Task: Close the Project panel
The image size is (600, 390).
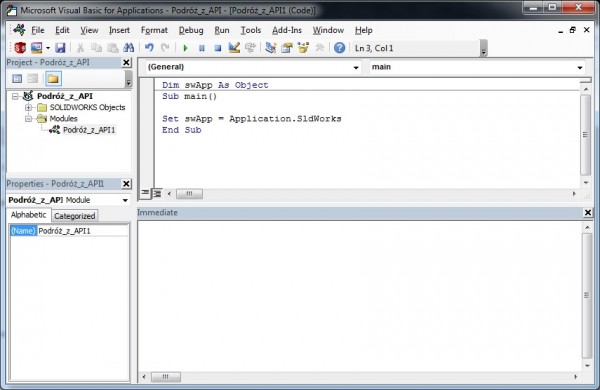Action: pyautogui.click(x=126, y=62)
